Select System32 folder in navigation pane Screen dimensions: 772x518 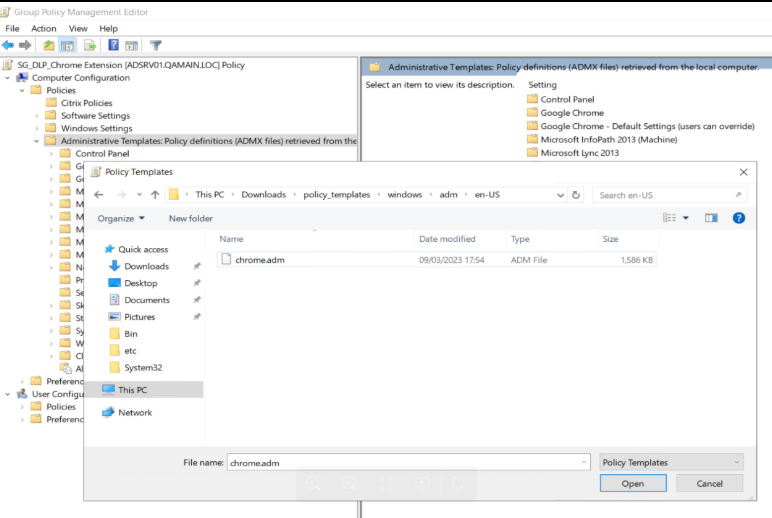143,367
